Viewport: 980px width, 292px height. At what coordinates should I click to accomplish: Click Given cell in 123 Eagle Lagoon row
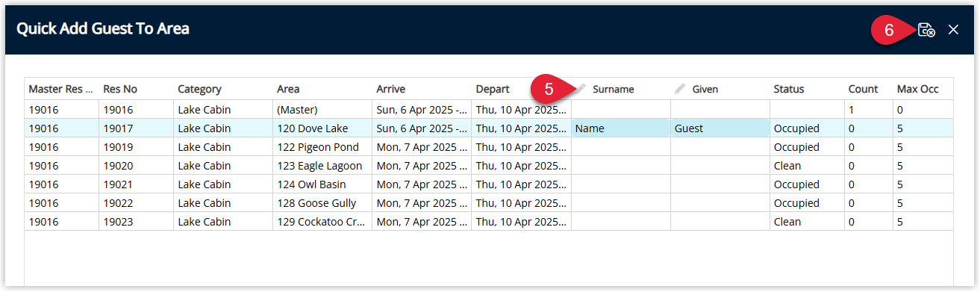[720, 166]
